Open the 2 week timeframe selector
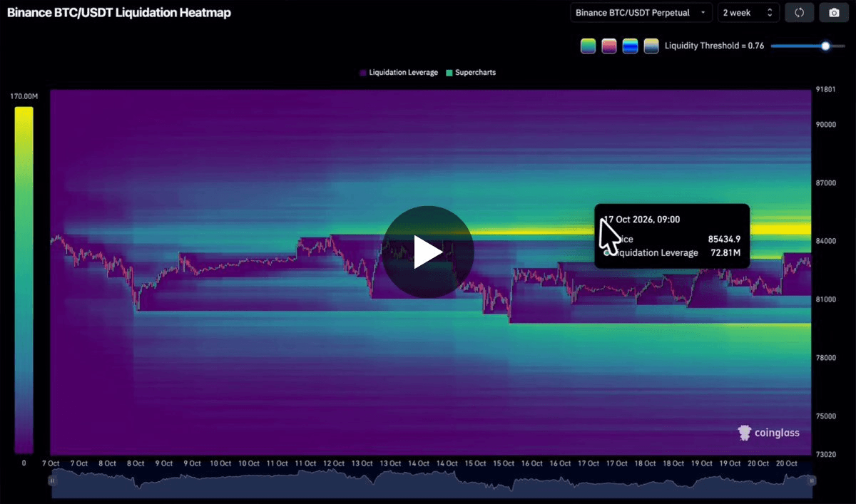This screenshot has width=856, height=504. point(748,13)
